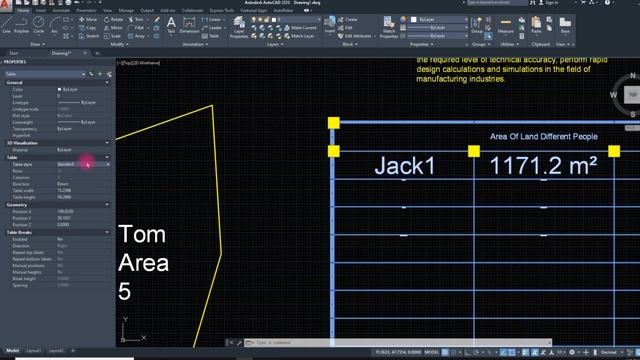Click the Make Current layer button
Image resolution: width=640 pixels, height=360 pixels.
(x=300, y=28)
